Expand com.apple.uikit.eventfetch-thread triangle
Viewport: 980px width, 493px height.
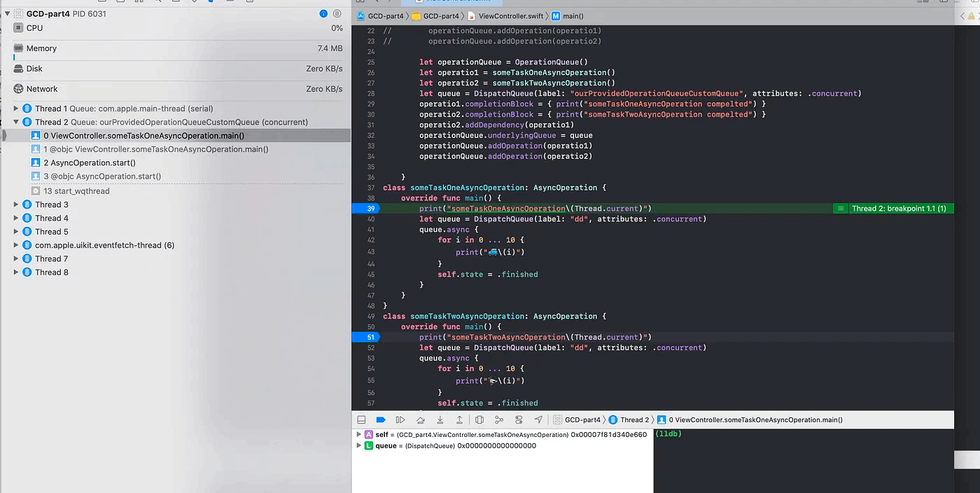click(16, 245)
